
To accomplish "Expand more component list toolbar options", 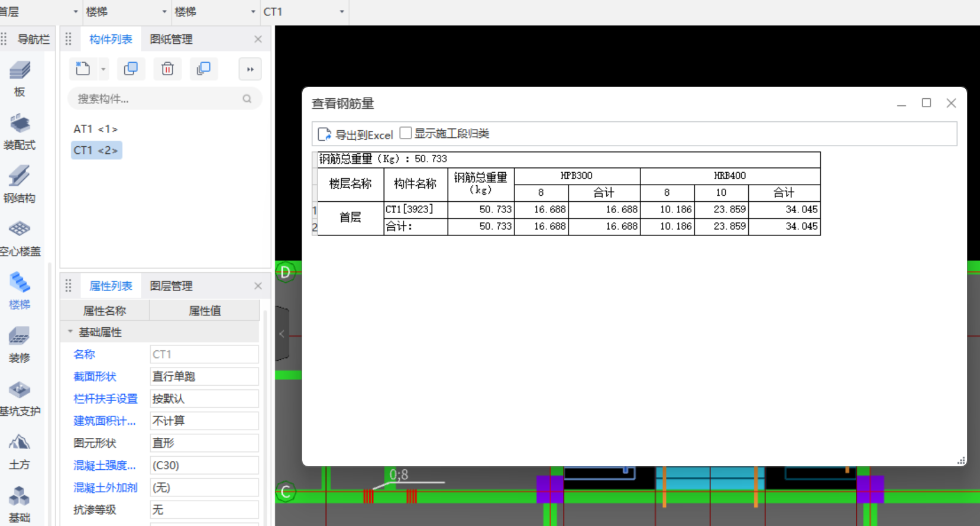I will 250,69.
